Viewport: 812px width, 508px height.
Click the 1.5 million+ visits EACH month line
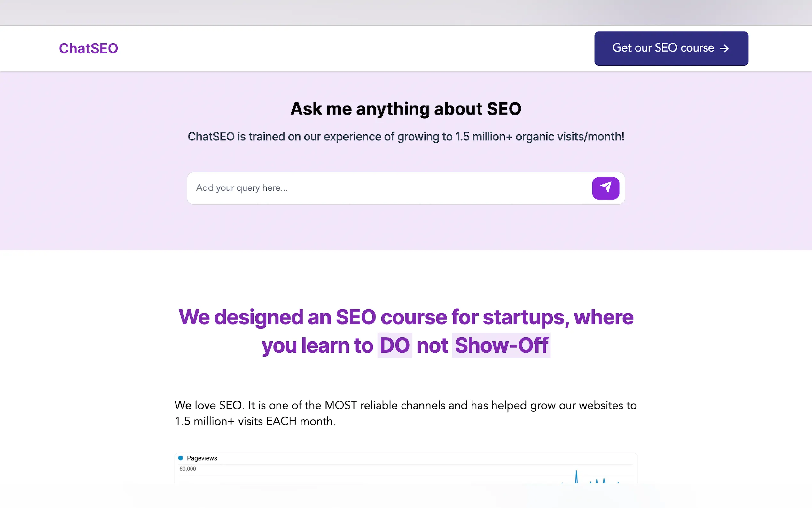(255, 421)
